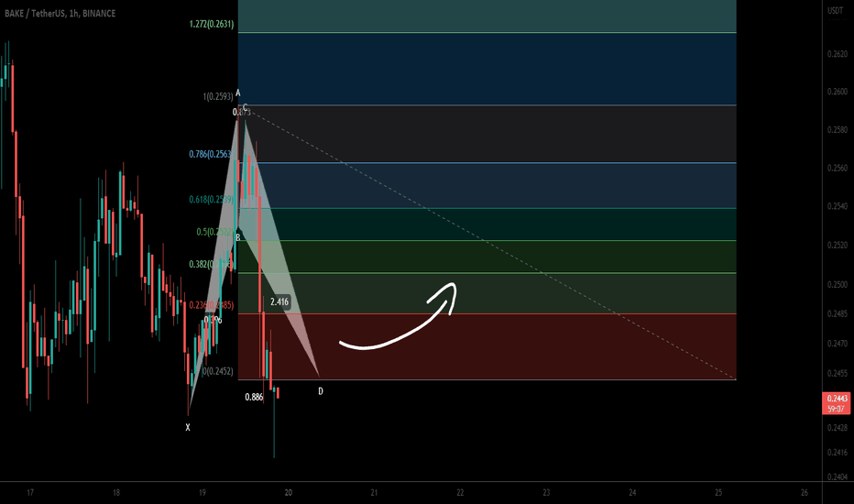Click the 0.2580 price axis label
Screen dimensions: 854x504
coord(838,130)
